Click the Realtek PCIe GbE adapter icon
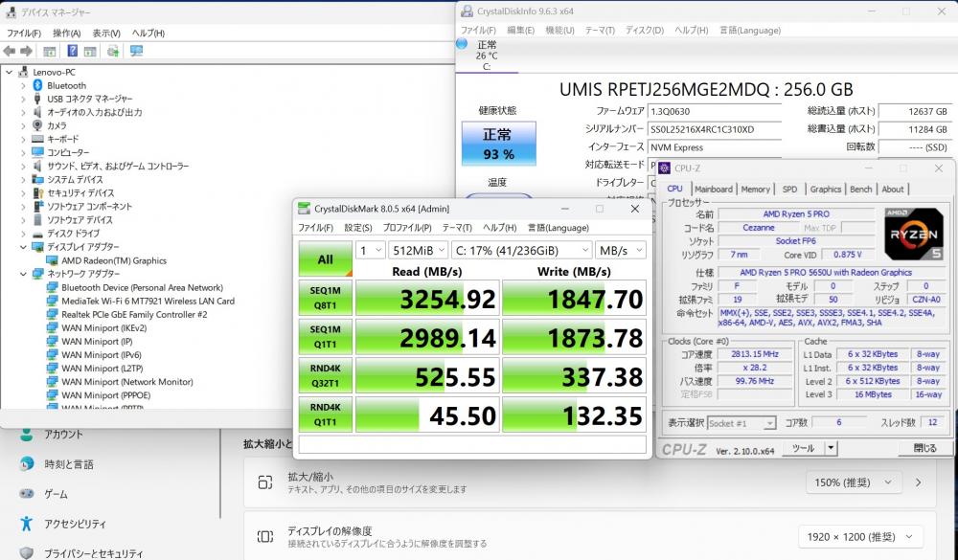 pyautogui.click(x=53, y=315)
